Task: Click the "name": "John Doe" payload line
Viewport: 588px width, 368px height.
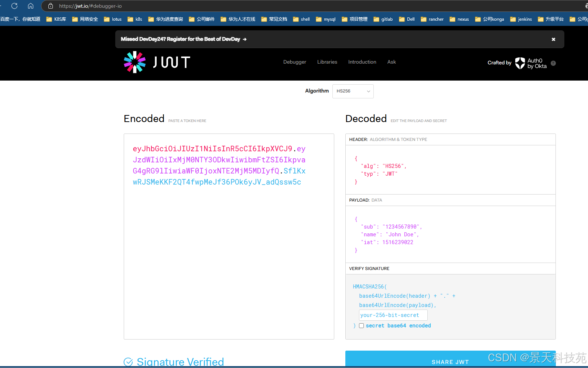Action: pyautogui.click(x=390, y=234)
